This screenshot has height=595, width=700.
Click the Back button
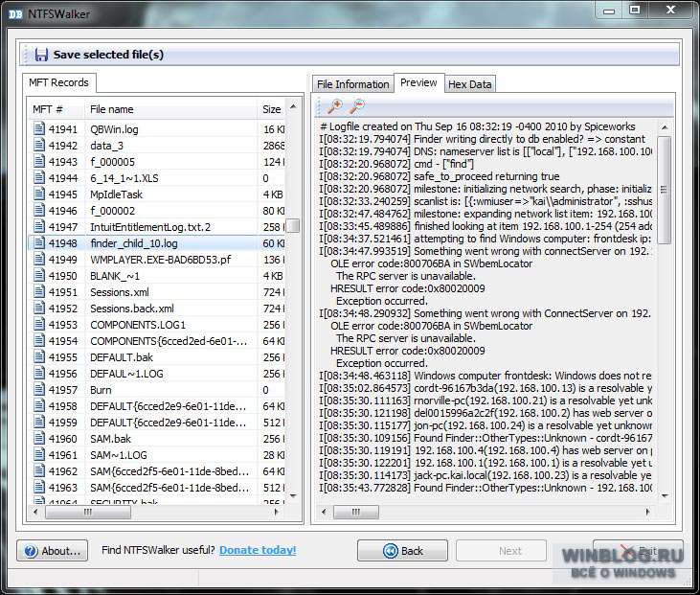tap(402, 551)
